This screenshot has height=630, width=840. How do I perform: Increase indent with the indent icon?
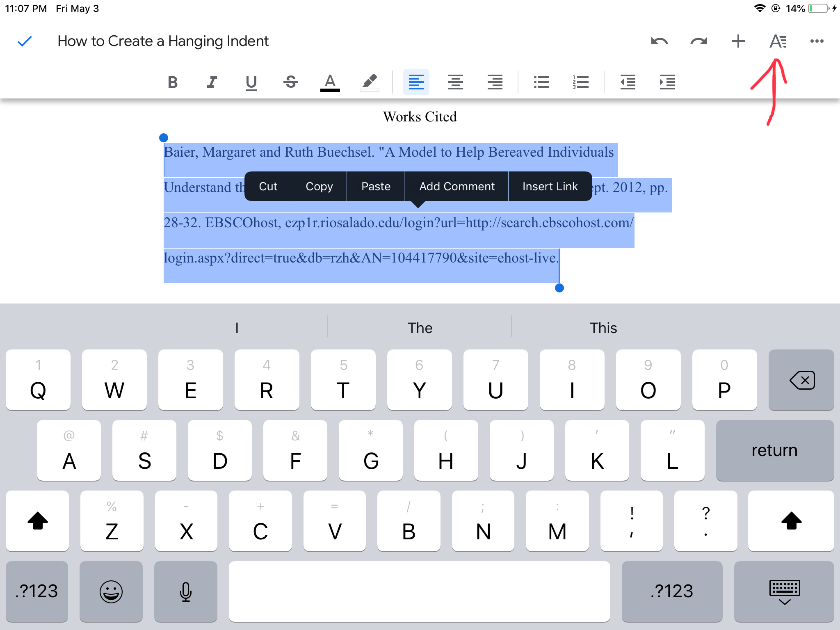click(x=667, y=82)
